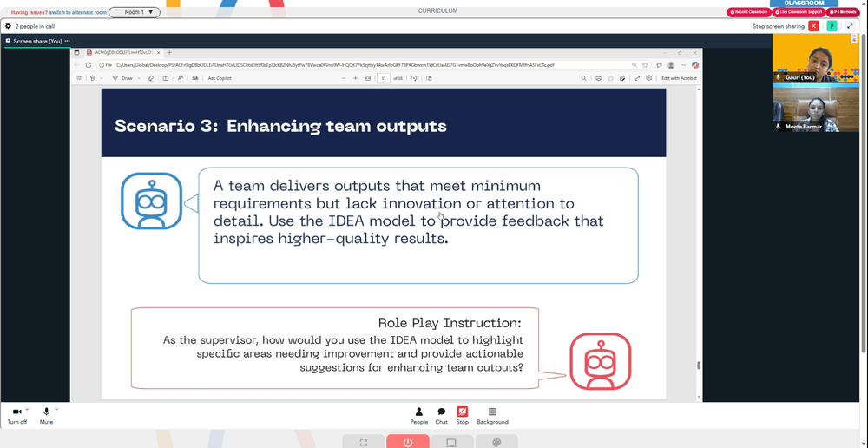Click the red power button at bottom
868x448 pixels.
click(x=407, y=442)
